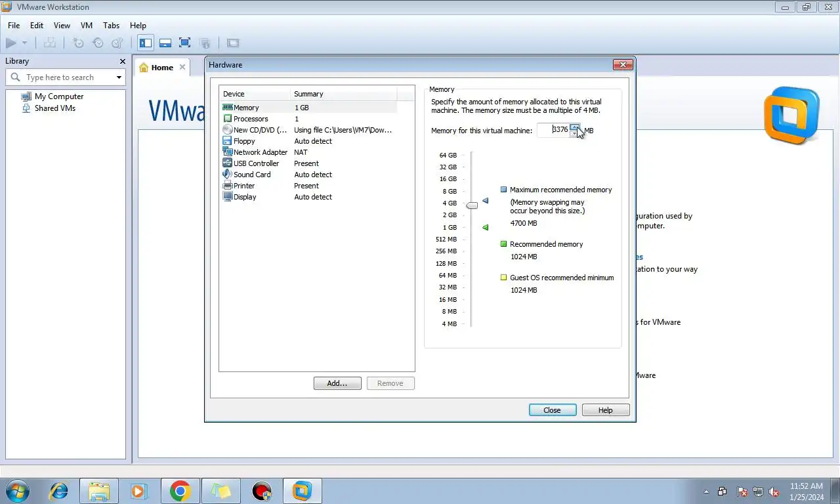Viewport: 840px width, 504px height.
Task: Close the Library panel
Action: tap(122, 61)
